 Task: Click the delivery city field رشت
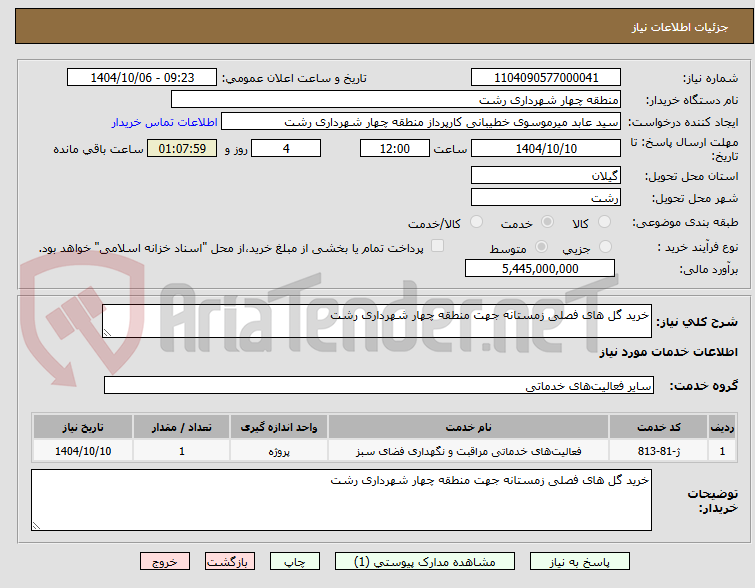pos(546,197)
